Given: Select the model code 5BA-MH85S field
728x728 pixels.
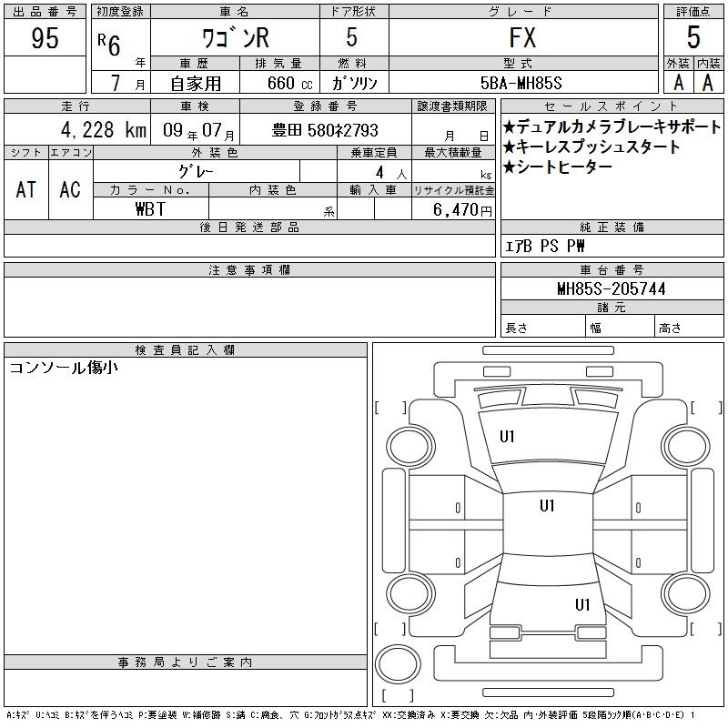Looking at the screenshot, I should (x=523, y=83).
